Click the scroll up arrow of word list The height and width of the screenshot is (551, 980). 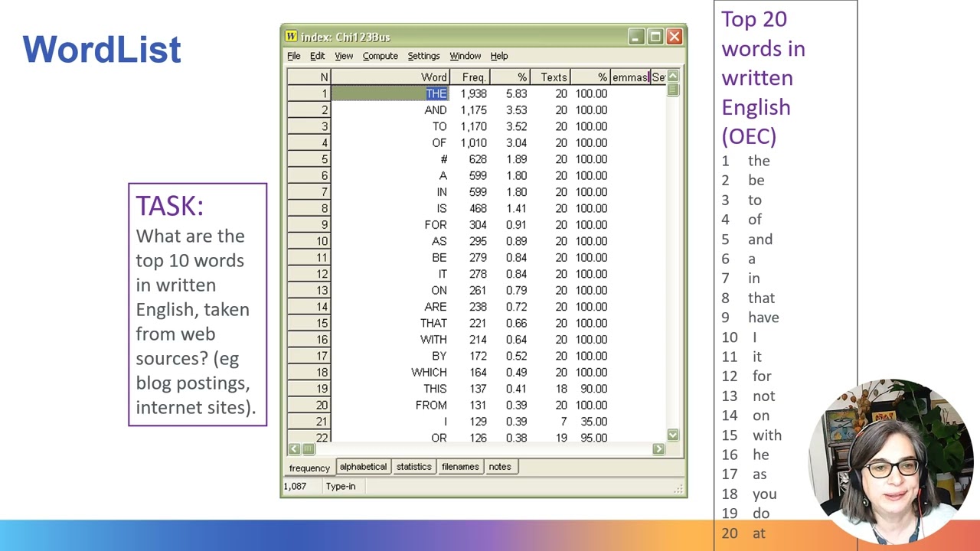(672, 76)
